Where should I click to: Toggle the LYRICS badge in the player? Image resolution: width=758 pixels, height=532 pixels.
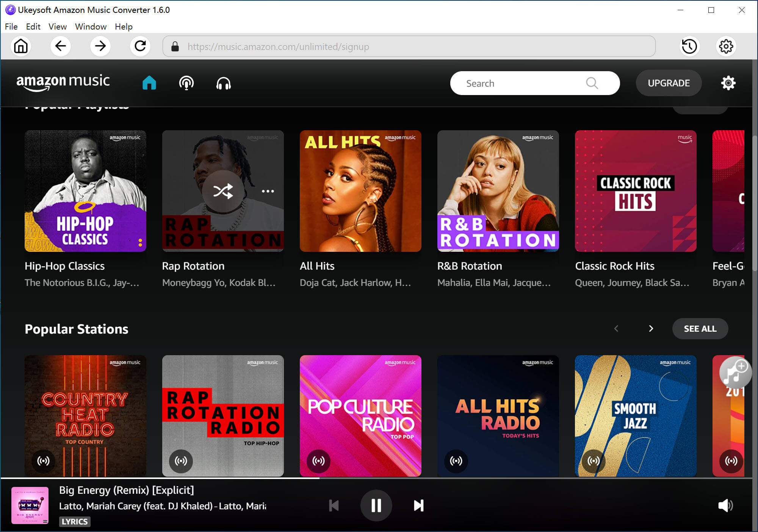click(x=75, y=521)
